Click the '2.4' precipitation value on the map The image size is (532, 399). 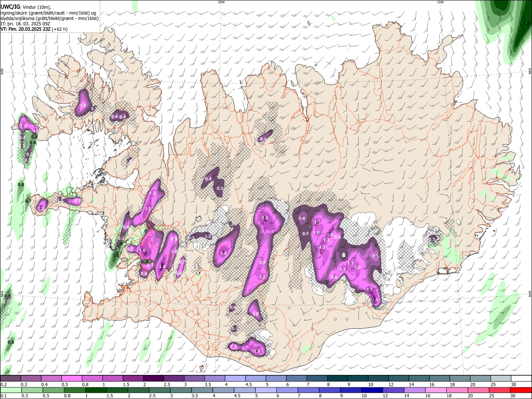[162, 267]
